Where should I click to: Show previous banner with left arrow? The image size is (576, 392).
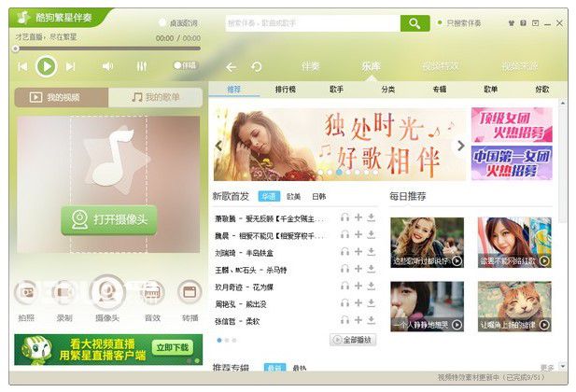(219, 146)
